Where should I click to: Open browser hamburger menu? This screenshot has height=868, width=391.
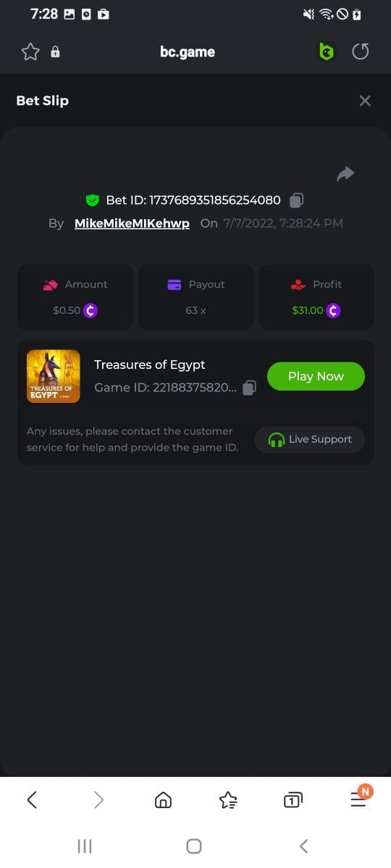point(358,799)
